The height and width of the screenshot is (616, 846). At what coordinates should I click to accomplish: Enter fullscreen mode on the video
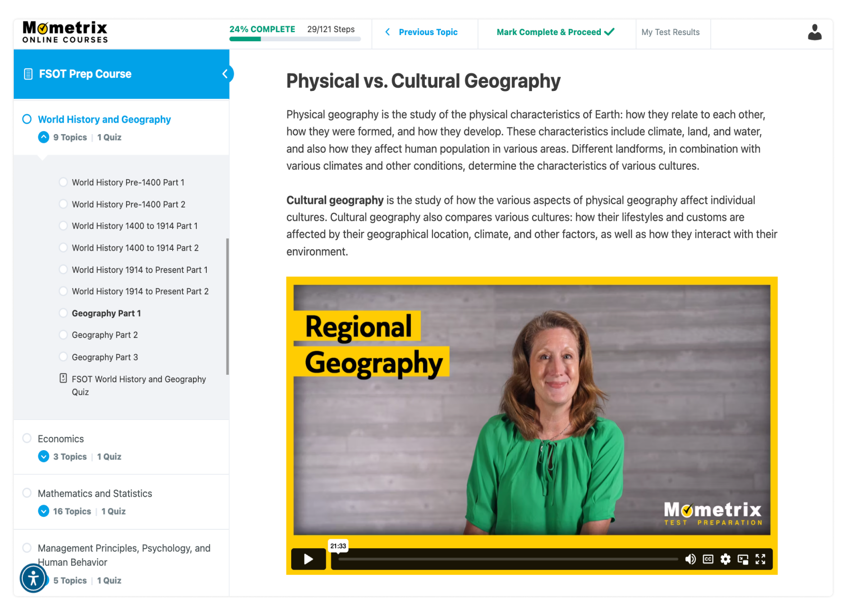tap(760, 559)
